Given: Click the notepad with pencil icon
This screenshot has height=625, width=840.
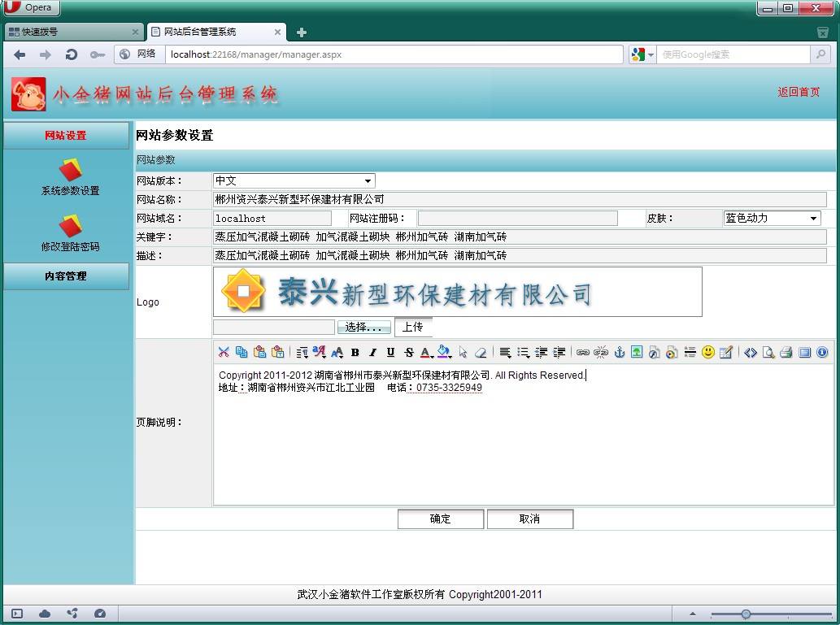Looking at the screenshot, I should 726,352.
